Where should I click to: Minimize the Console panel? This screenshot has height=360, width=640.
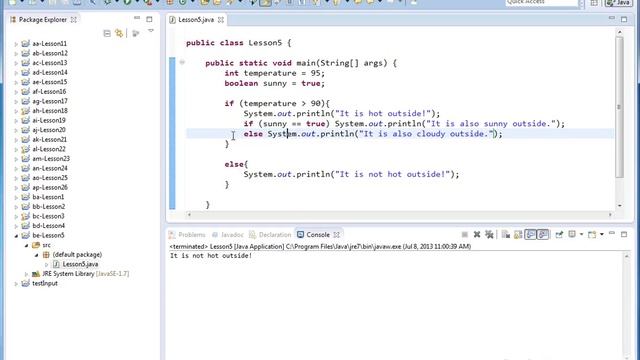point(611,233)
